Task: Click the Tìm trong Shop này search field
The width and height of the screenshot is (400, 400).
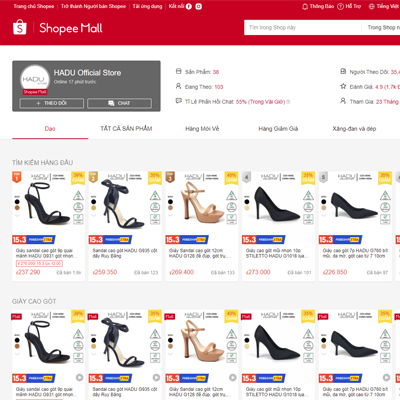Action: click(x=303, y=27)
